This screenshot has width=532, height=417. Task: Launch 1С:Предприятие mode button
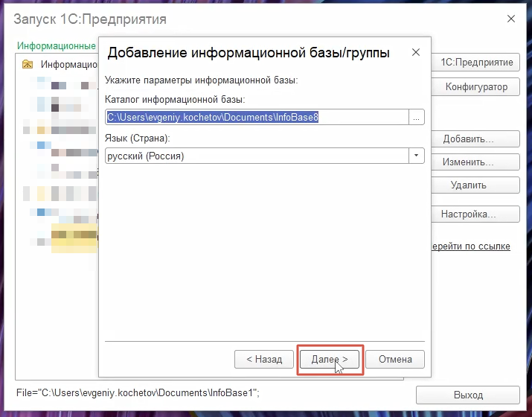pos(476,63)
